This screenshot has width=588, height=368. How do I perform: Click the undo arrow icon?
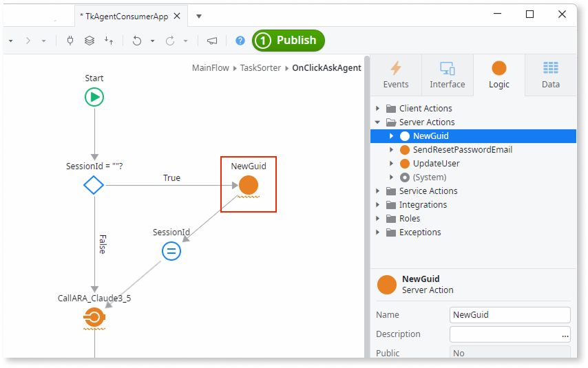click(x=136, y=41)
